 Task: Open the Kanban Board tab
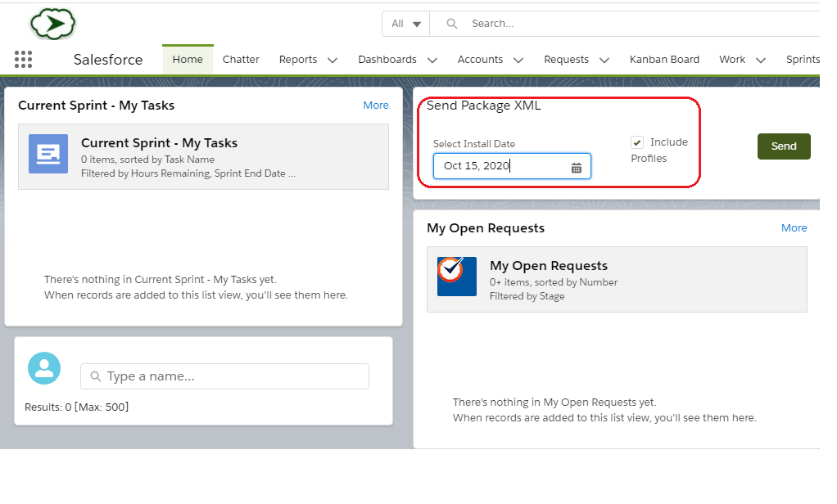pos(664,59)
